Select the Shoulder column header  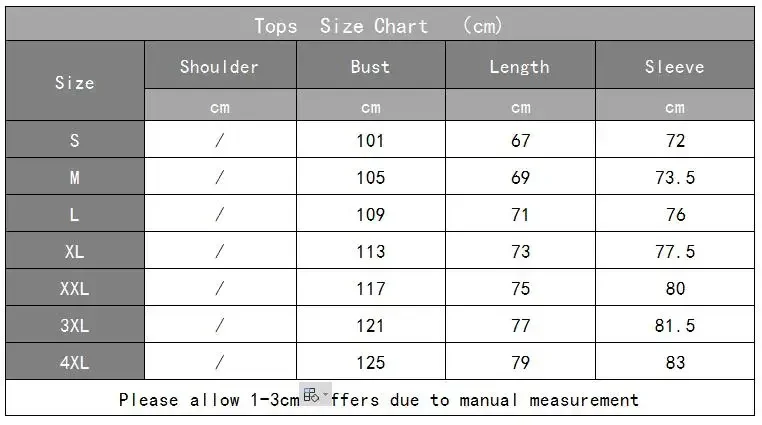[220, 67]
